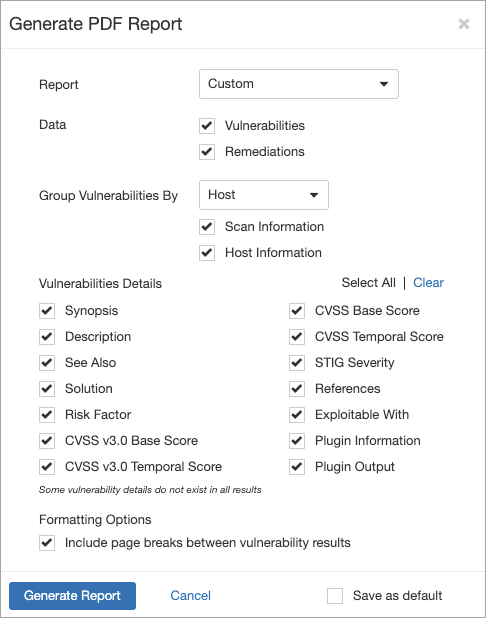Disable page breaks between vulnerability results
The width and height of the screenshot is (486, 618).
click(x=47, y=543)
